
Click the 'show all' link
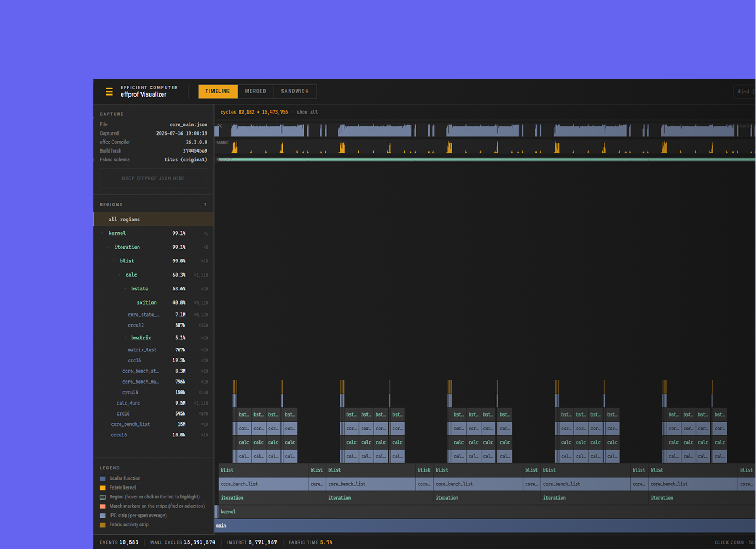click(307, 112)
